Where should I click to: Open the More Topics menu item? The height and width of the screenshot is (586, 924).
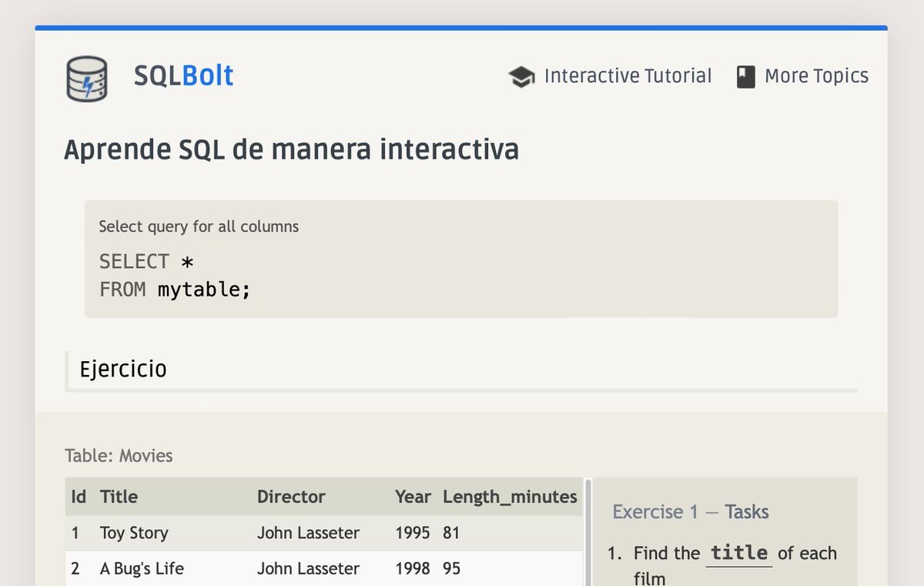click(816, 75)
